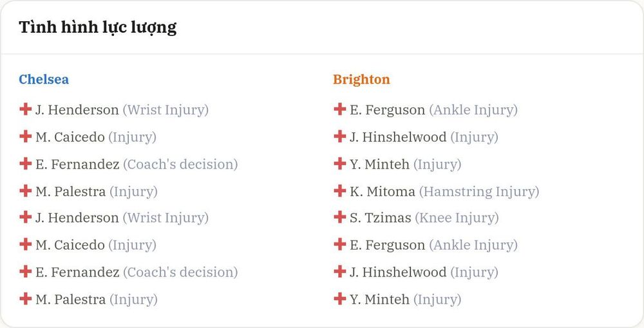The height and width of the screenshot is (328, 644).
Task: Click the Knee Injury note for Tzimas
Action: (457, 219)
